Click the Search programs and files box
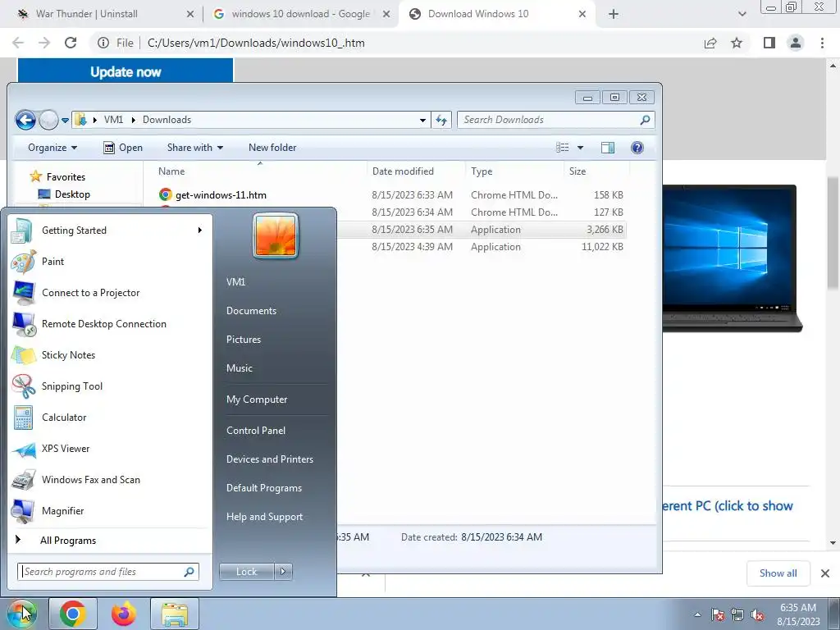 coord(108,572)
